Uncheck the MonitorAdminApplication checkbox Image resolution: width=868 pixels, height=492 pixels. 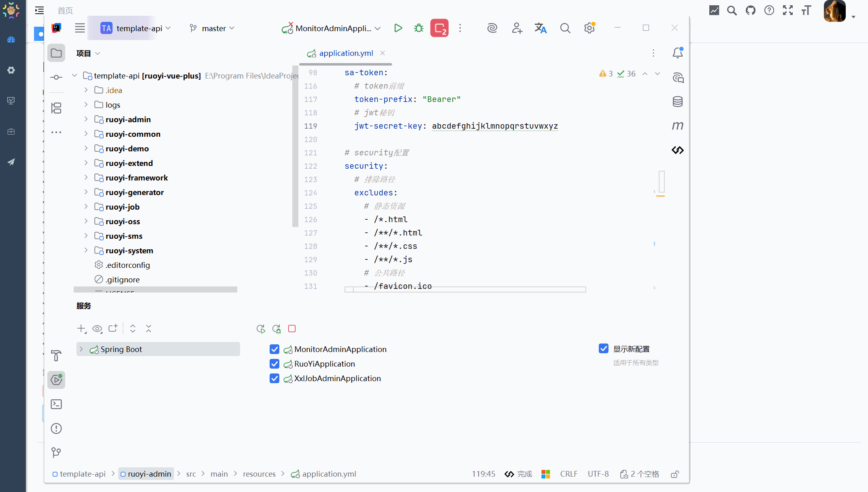point(274,349)
